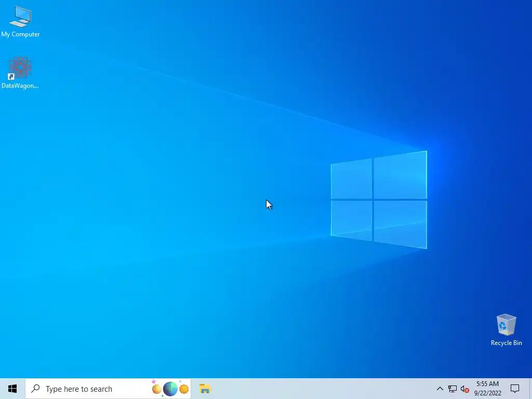Select the DataWagon desktop shortcut
The height and width of the screenshot is (399, 532).
tap(20, 73)
